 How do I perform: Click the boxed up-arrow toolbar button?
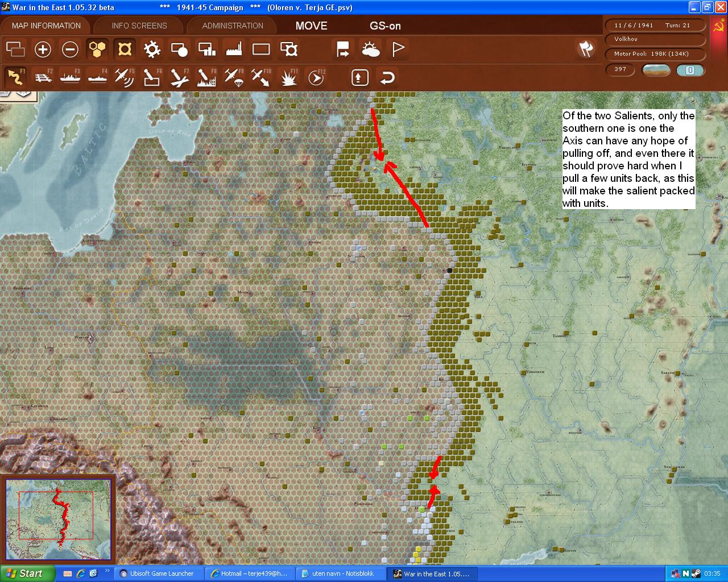[359, 77]
